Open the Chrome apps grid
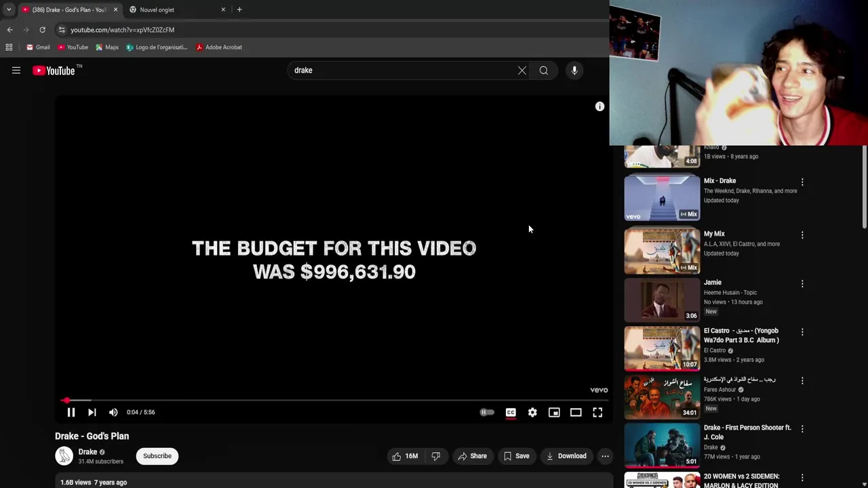This screenshot has height=488, width=868. [9, 47]
